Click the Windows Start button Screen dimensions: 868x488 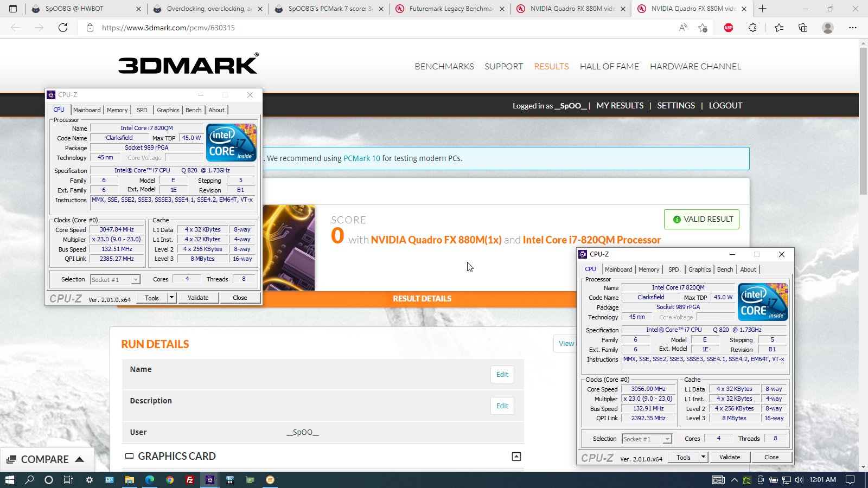coord(9,480)
